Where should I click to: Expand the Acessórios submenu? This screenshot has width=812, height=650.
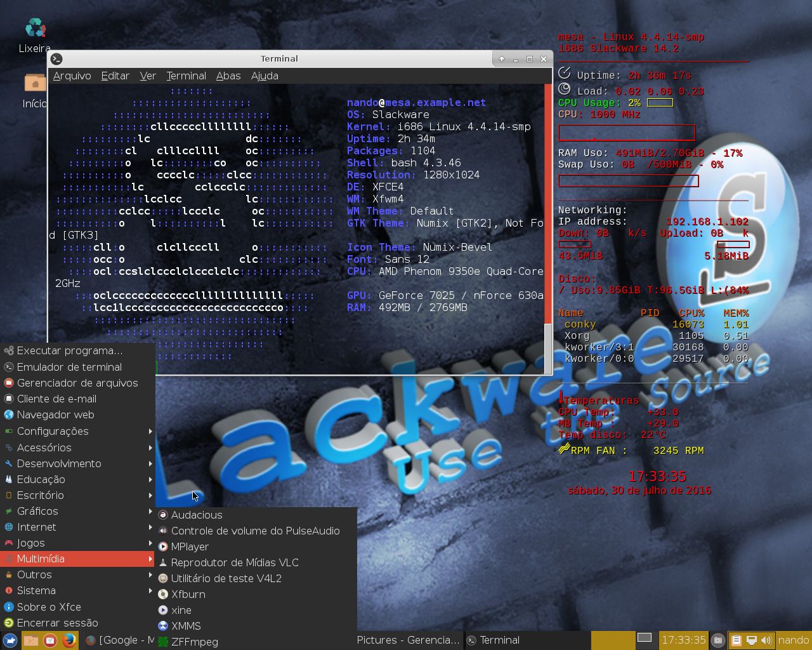click(x=77, y=448)
